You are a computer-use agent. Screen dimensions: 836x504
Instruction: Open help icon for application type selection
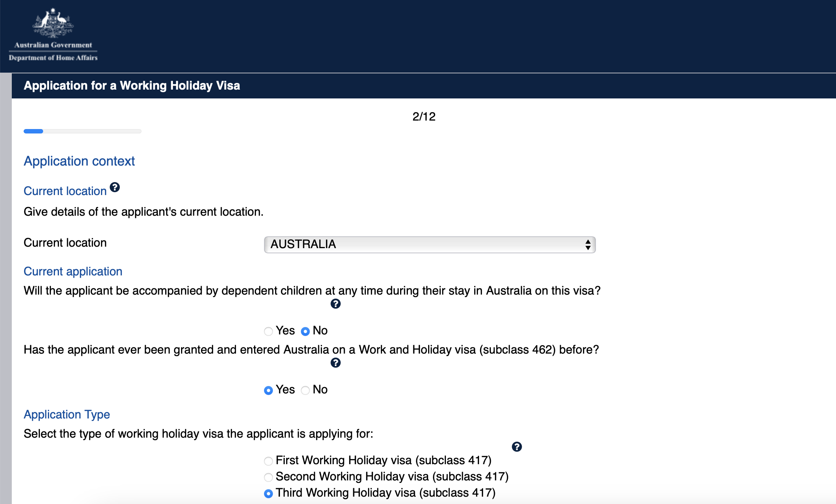tap(517, 447)
